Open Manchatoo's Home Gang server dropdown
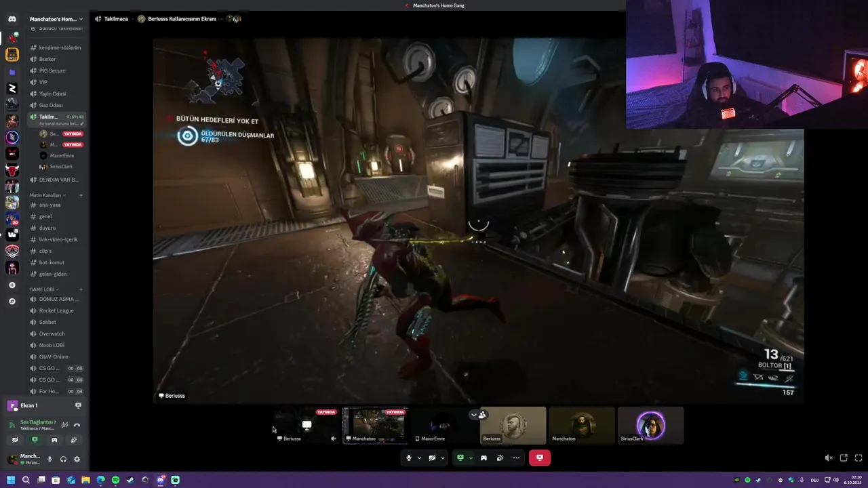The height and width of the screenshot is (488, 868). click(56, 19)
